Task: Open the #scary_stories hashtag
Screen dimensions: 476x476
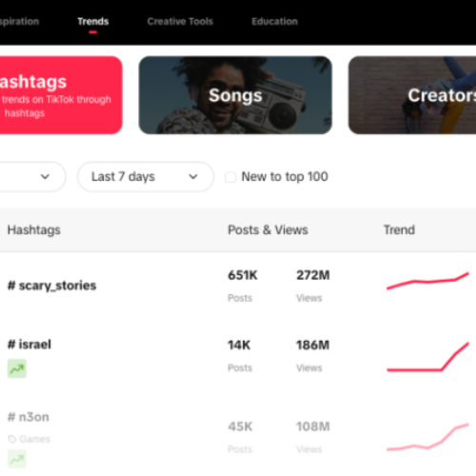Action: tap(52, 286)
